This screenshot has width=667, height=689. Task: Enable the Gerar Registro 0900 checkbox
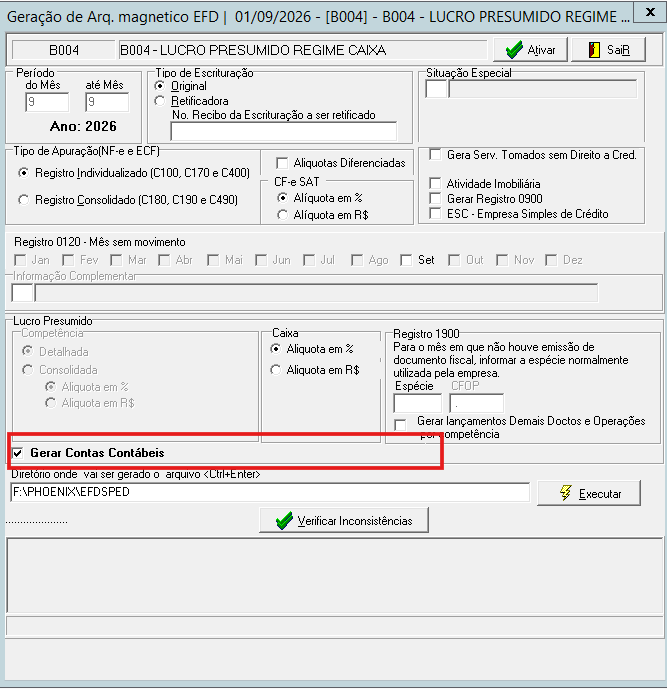coord(435,199)
